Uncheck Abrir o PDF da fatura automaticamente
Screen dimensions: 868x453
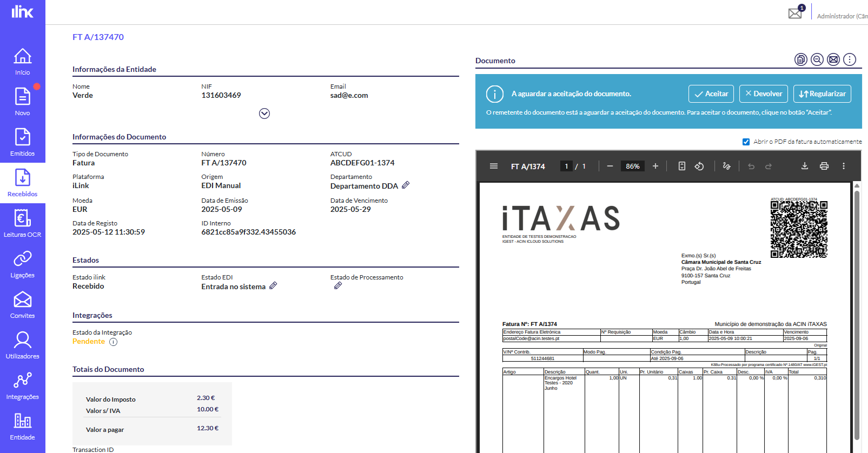click(x=746, y=142)
